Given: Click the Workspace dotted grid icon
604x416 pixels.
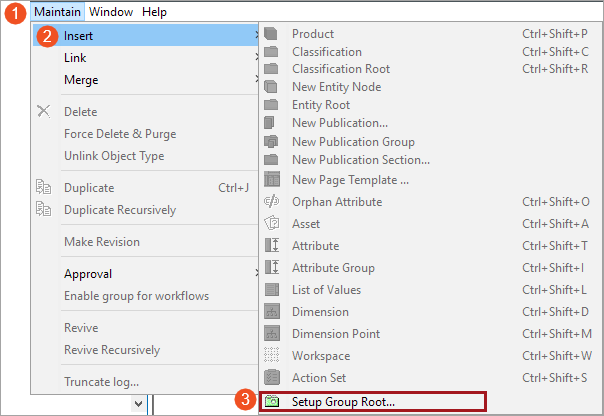Looking at the screenshot, I should coord(272,355).
